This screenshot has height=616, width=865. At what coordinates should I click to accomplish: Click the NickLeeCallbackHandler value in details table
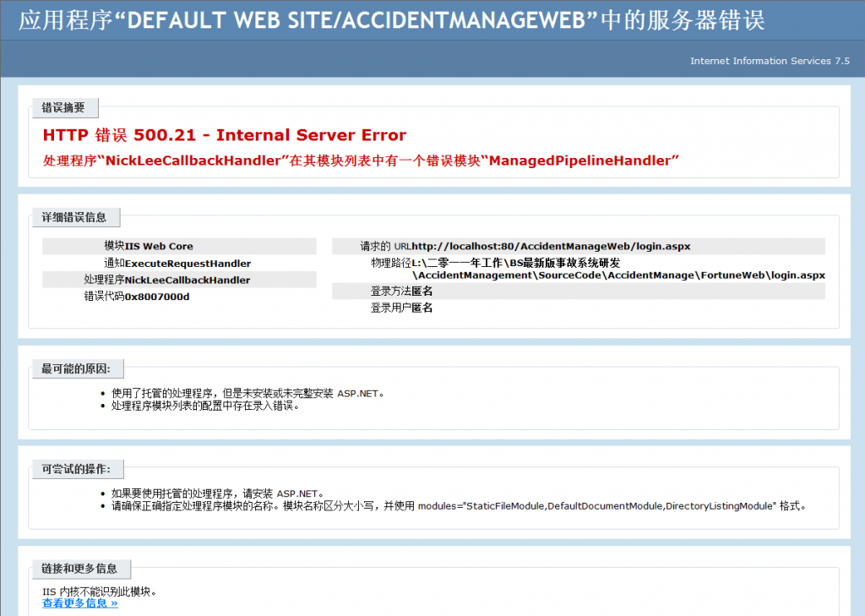pyautogui.click(x=188, y=280)
